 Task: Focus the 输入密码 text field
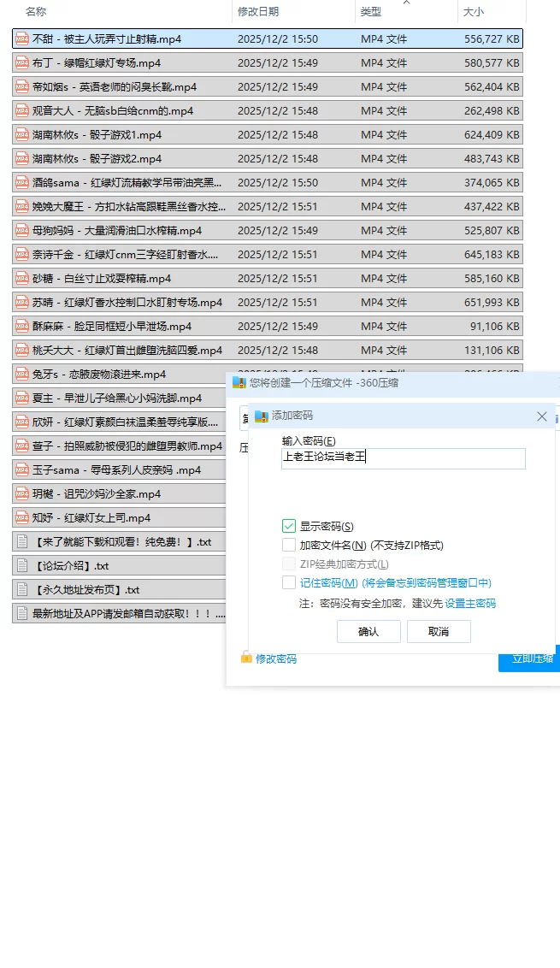click(404, 458)
